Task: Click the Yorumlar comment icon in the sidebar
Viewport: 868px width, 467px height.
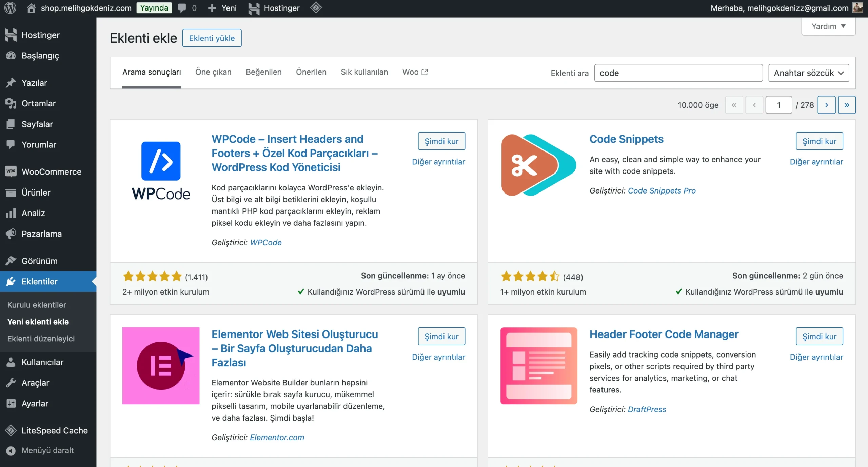Action: coord(11,144)
